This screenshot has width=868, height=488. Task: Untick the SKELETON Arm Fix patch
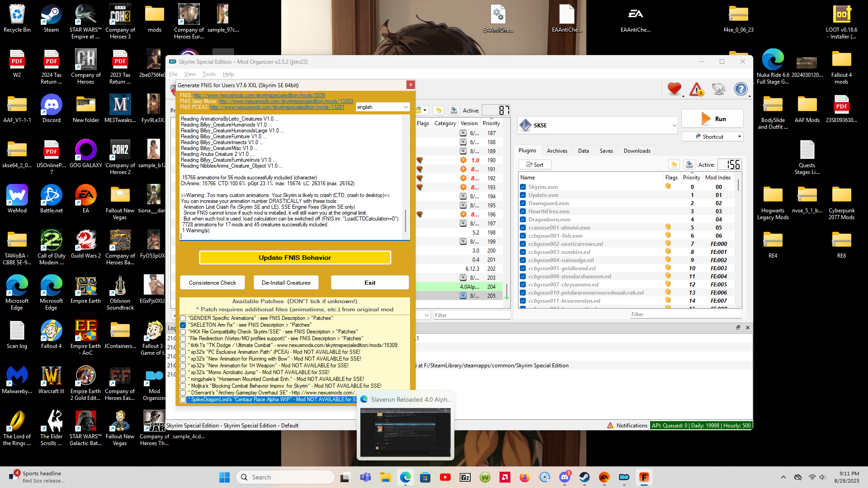183,325
